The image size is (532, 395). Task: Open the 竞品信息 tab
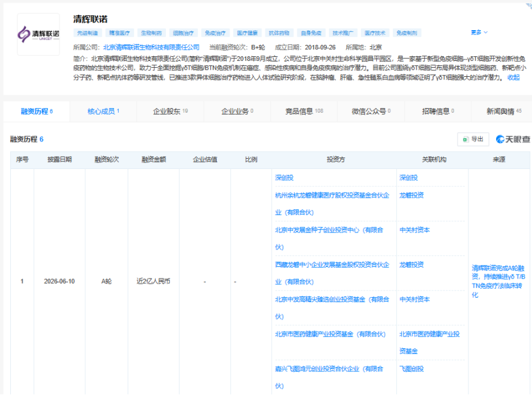point(304,111)
